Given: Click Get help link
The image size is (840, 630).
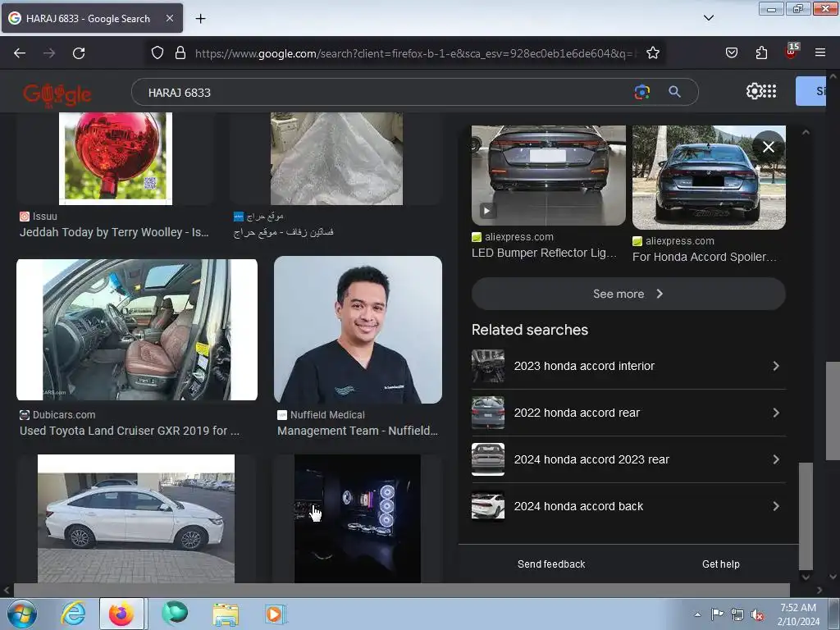Looking at the screenshot, I should [x=720, y=564].
